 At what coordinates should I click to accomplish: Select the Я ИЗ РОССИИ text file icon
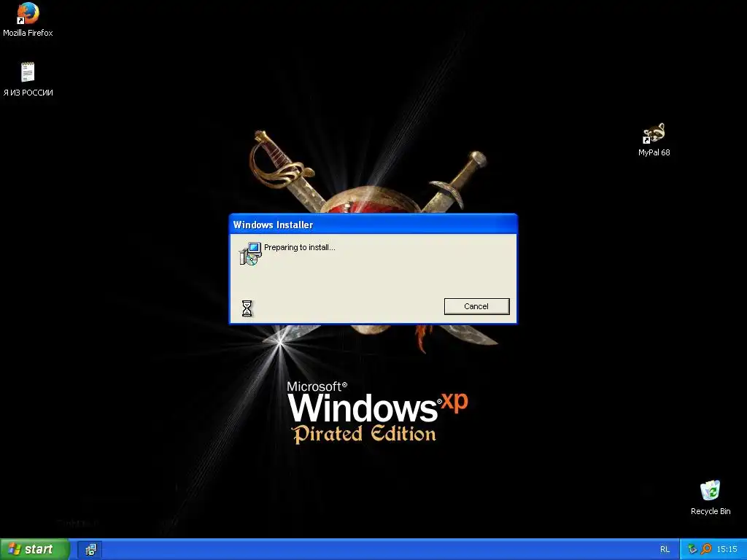coord(28,72)
